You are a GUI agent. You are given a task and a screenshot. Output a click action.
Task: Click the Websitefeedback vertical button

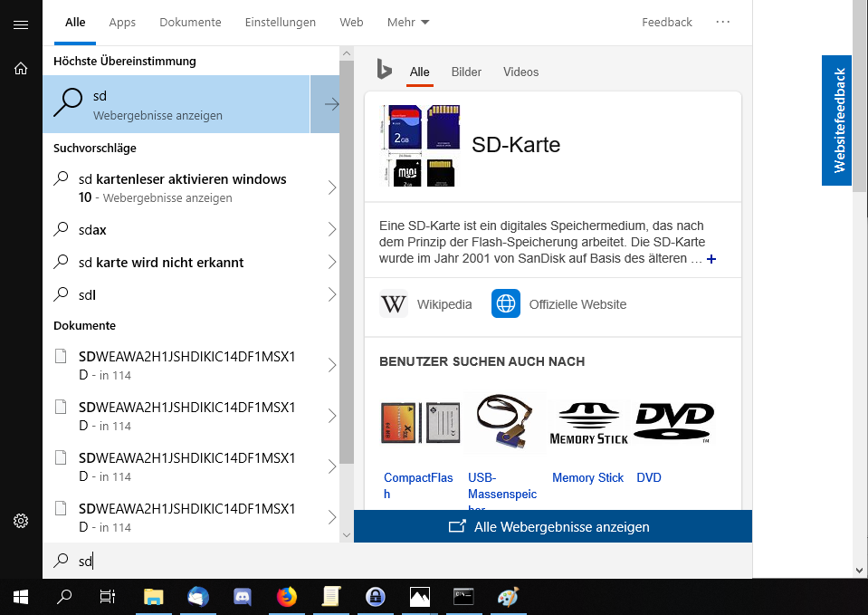pos(836,120)
